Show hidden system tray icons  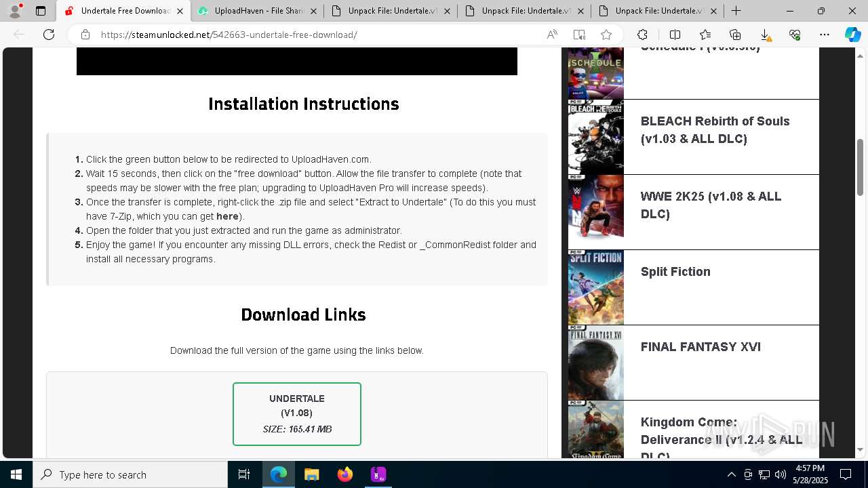coord(731,474)
